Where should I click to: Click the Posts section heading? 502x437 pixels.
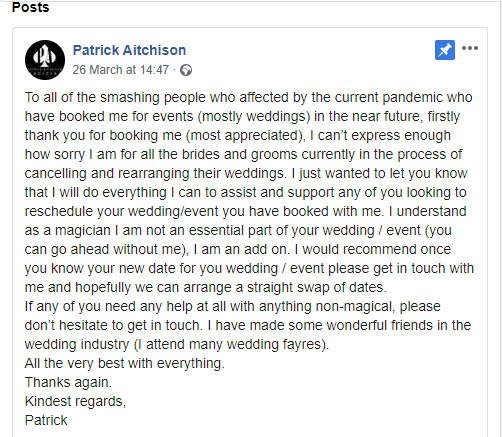(x=30, y=7)
